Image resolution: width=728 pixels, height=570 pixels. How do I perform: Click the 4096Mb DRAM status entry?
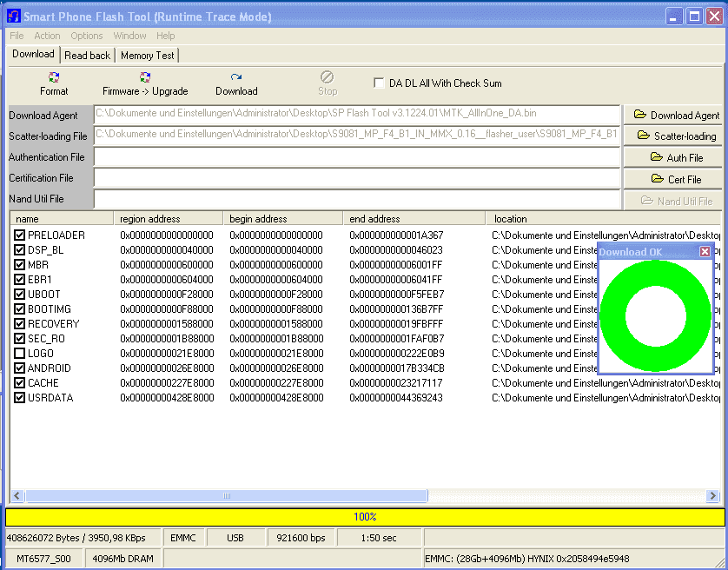pyautogui.click(x=123, y=559)
